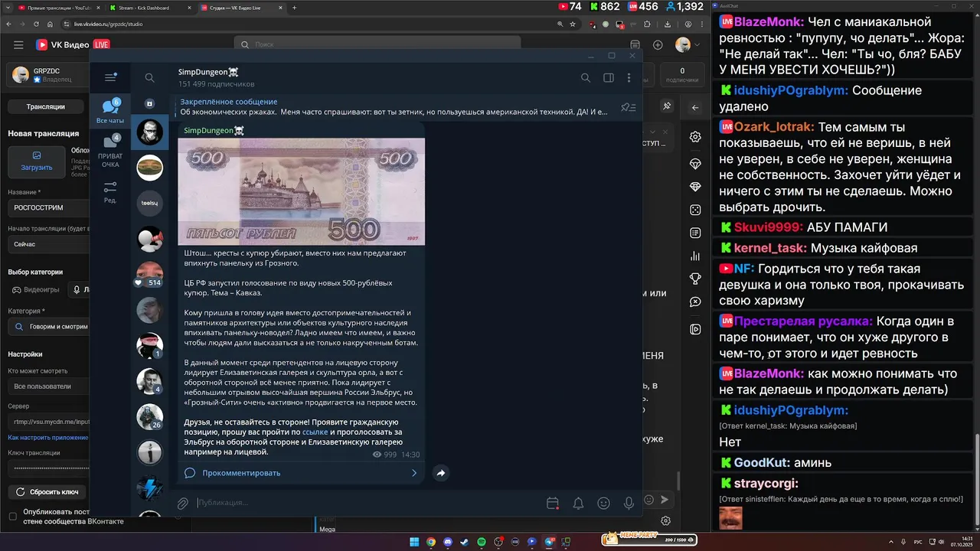Screen dimensions: 980x551
Task: Open the Все чаты folder
Action: 110,110
